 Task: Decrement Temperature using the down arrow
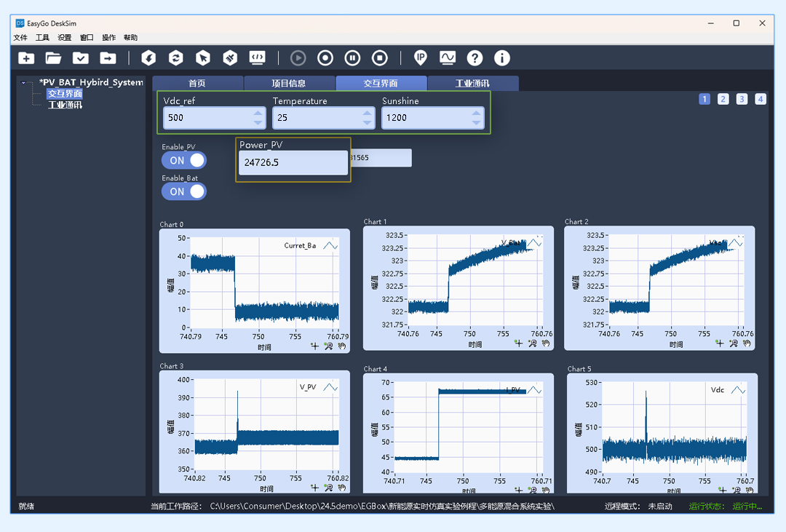[367, 122]
